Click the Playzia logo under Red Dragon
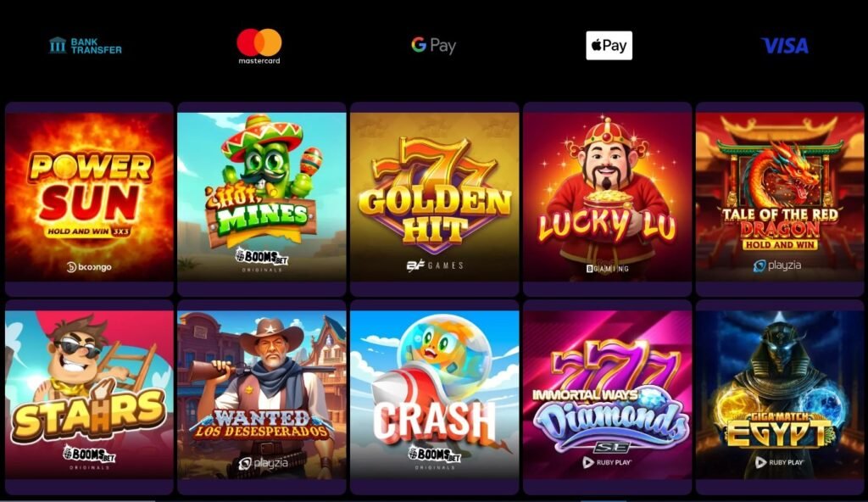The height and width of the screenshot is (502, 868). pyautogui.click(x=777, y=266)
